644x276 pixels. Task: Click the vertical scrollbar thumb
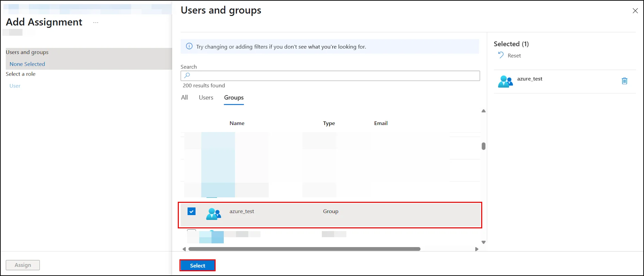(484, 146)
